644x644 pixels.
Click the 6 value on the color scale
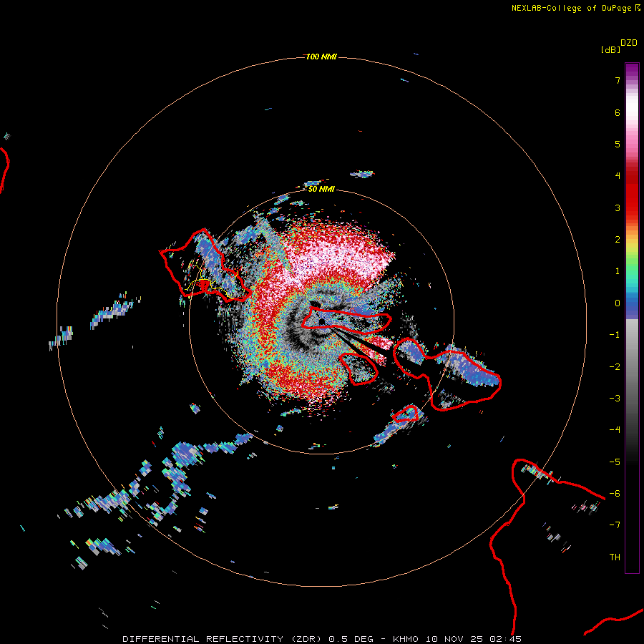pyautogui.click(x=618, y=112)
